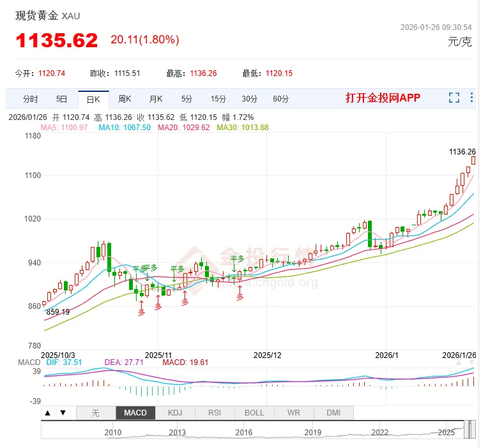The height and width of the screenshot is (448, 481).
Task: Click the fullscreen chart icon
Action: click(x=454, y=98)
